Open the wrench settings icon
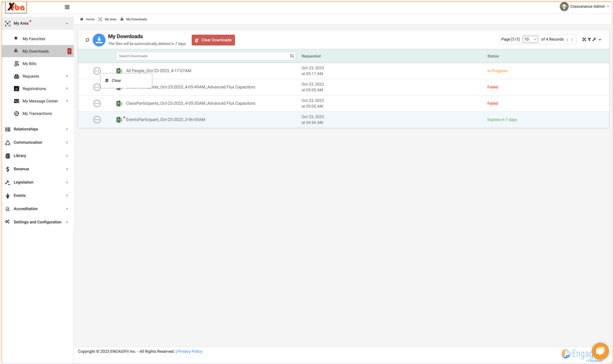Screen dimensions: 613x364 pyautogui.click(x=594, y=39)
